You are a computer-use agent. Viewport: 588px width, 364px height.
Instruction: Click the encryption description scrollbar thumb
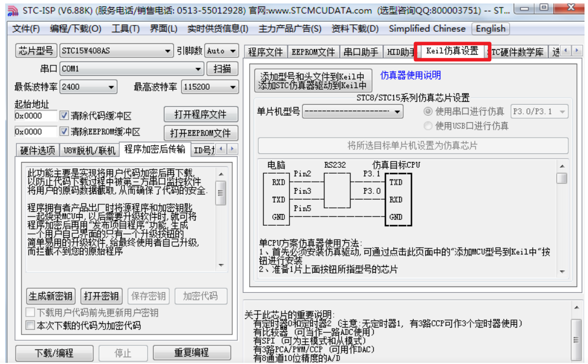[221, 193]
